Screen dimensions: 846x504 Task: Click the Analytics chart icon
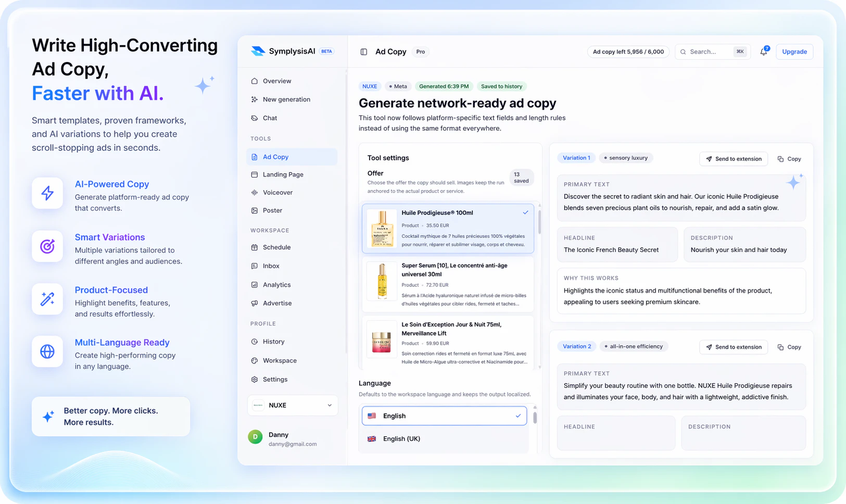point(255,285)
